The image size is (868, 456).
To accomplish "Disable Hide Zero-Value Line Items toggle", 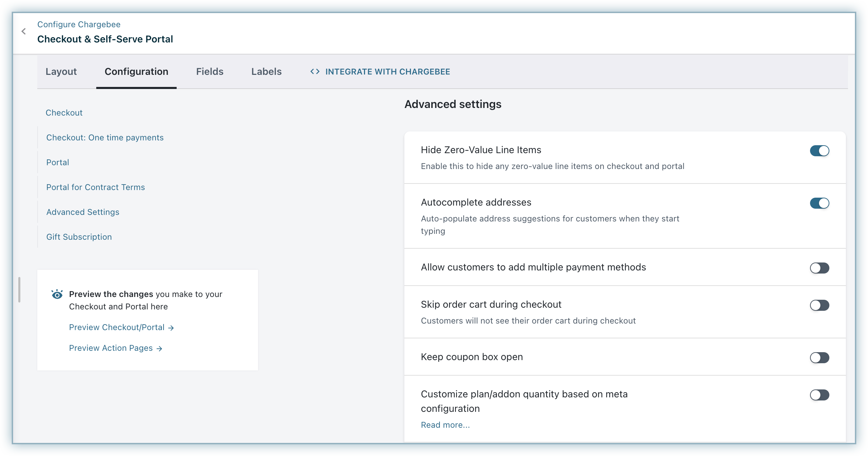I will point(819,151).
